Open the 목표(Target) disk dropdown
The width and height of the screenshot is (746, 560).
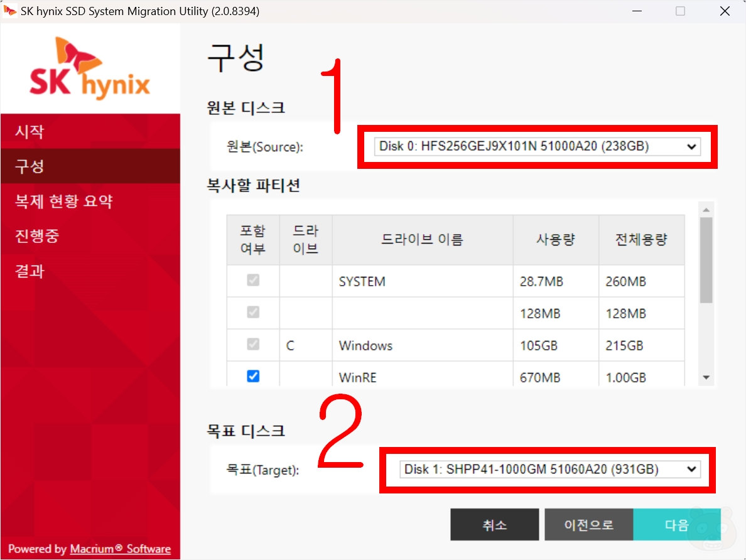(549, 469)
